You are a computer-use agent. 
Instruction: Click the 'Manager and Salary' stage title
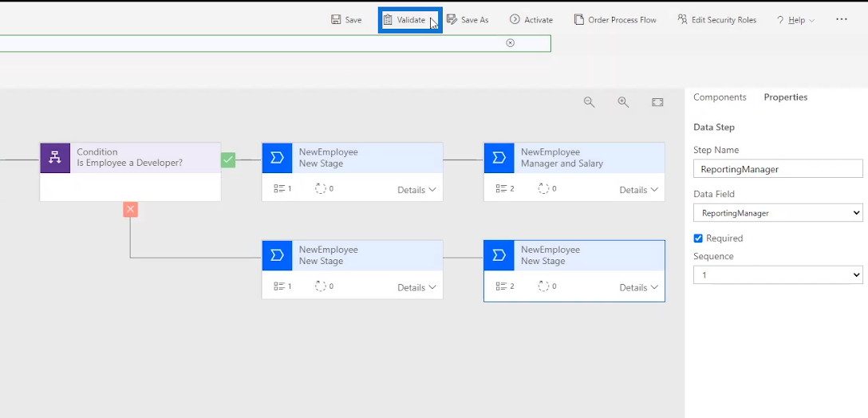[562, 164]
